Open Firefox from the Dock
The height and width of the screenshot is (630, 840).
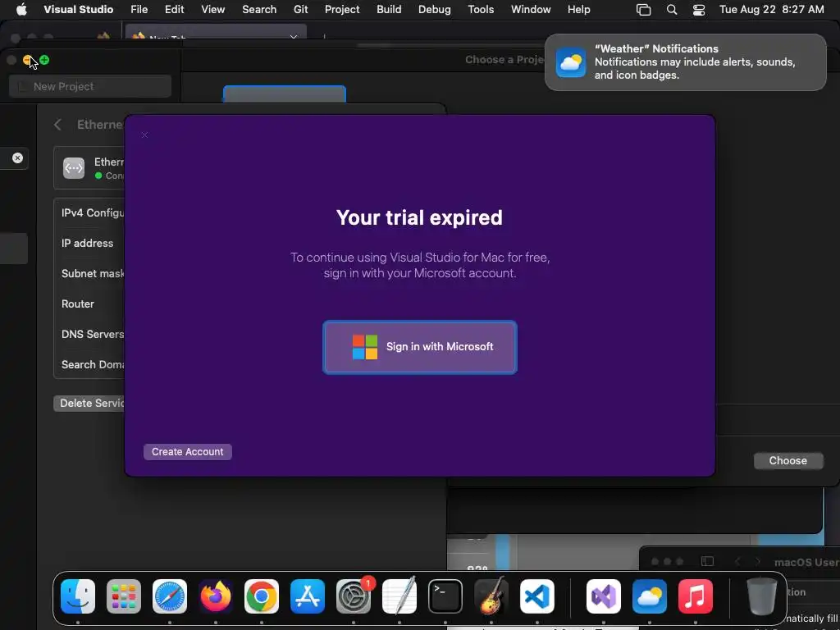(x=216, y=596)
